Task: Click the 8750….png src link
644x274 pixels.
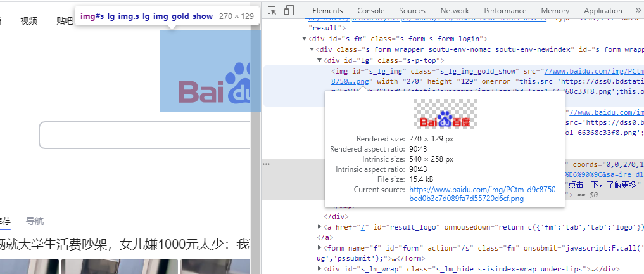Action: pos(350,81)
